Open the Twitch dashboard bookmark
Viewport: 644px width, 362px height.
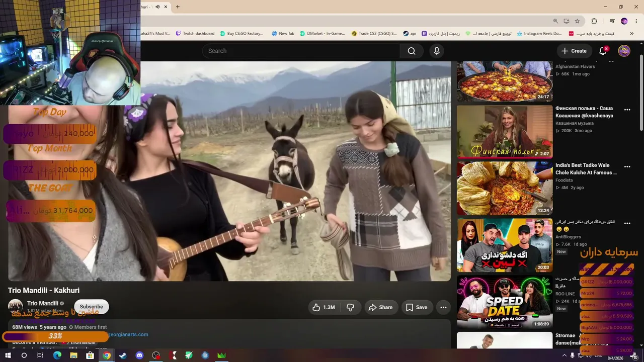click(195, 34)
